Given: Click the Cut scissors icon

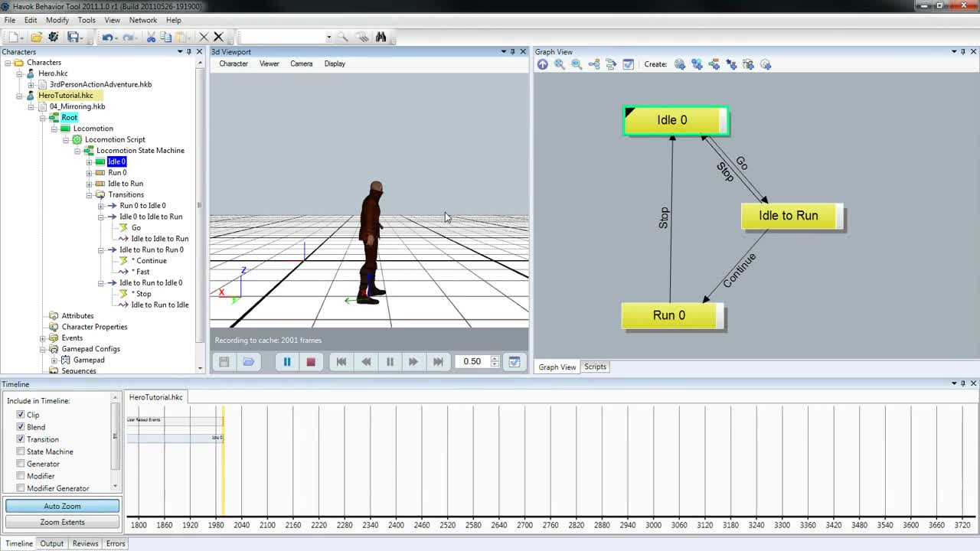Looking at the screenshot, I should (x=151, y=37).
